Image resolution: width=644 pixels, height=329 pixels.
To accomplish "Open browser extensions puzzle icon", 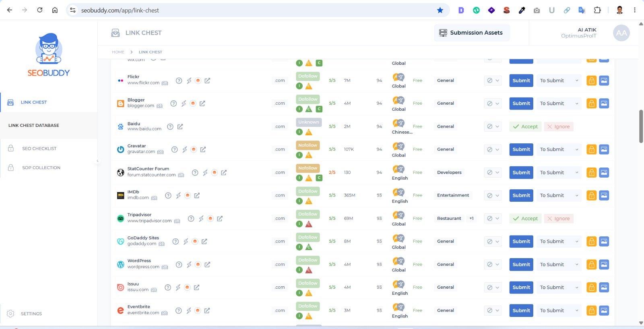I will (597, 10).
